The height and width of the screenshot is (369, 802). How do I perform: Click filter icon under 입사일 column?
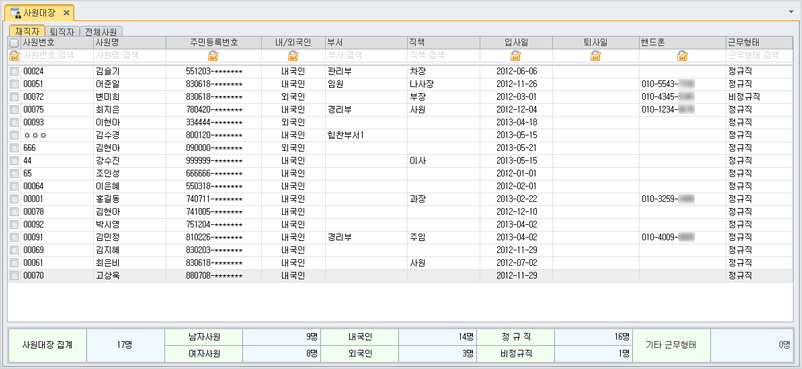pyautogui.click(x=516, y=55)
